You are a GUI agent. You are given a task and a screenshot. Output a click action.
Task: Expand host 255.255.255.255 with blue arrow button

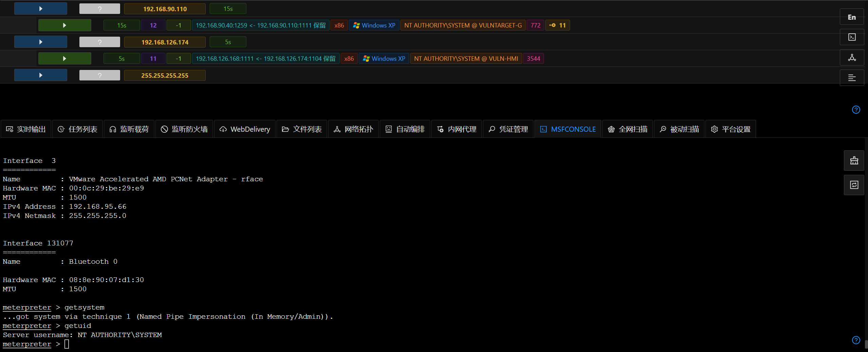tap(41, 75)
